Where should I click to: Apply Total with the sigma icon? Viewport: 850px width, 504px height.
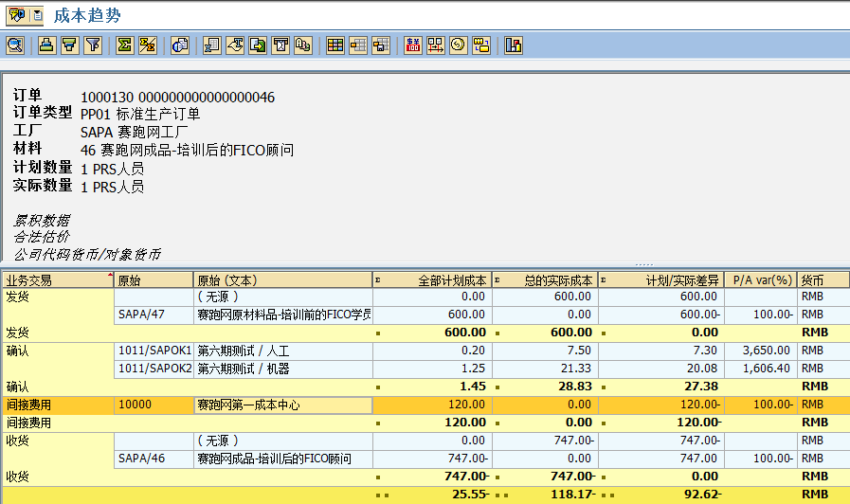[x=125, y=45]
